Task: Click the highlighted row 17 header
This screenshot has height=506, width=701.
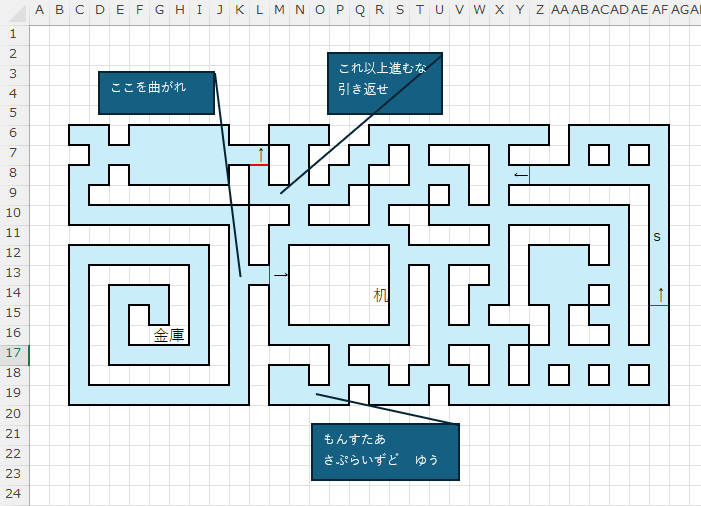Action: coord(14,354)
